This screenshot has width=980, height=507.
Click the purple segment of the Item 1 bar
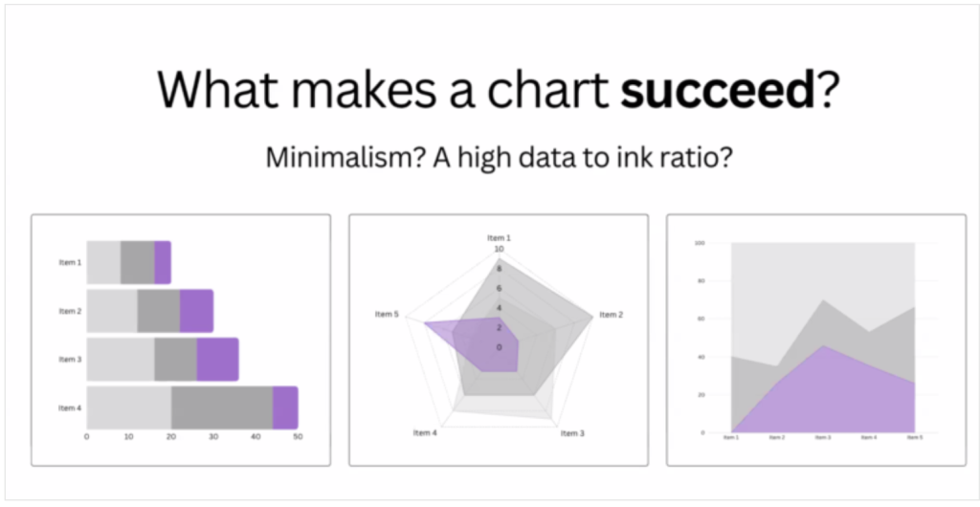tap(163, 262)
